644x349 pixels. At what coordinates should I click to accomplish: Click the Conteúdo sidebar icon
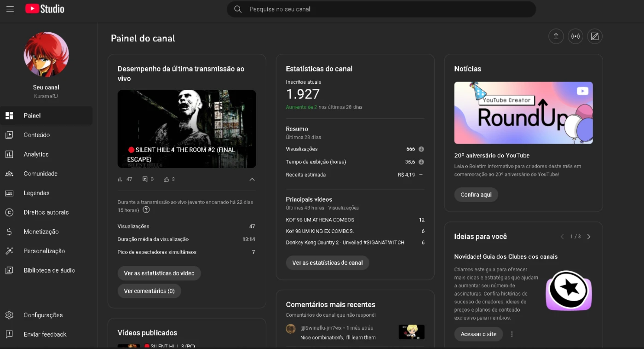pyautogui.click(x=9, y=135)
